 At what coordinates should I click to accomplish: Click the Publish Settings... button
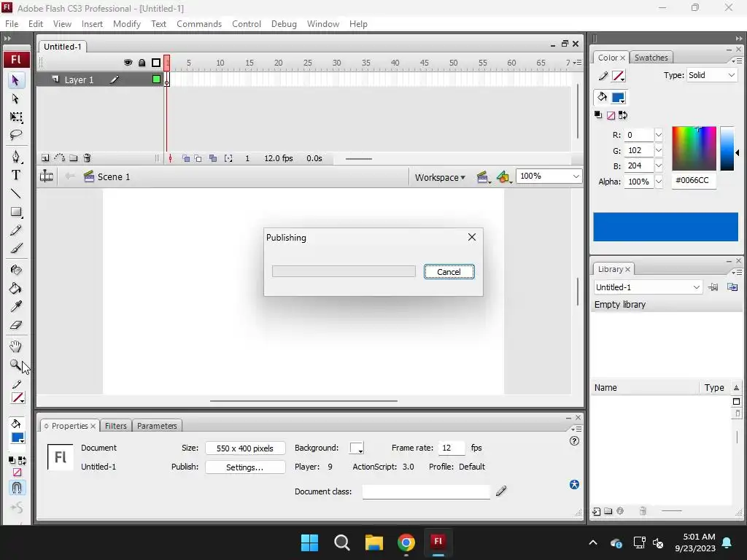point(245,467)
